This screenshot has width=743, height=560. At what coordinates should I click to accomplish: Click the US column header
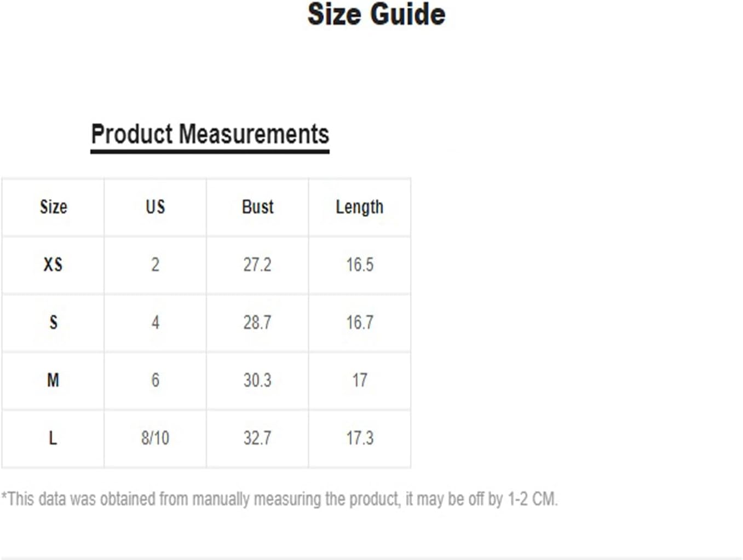click(155, 207)
